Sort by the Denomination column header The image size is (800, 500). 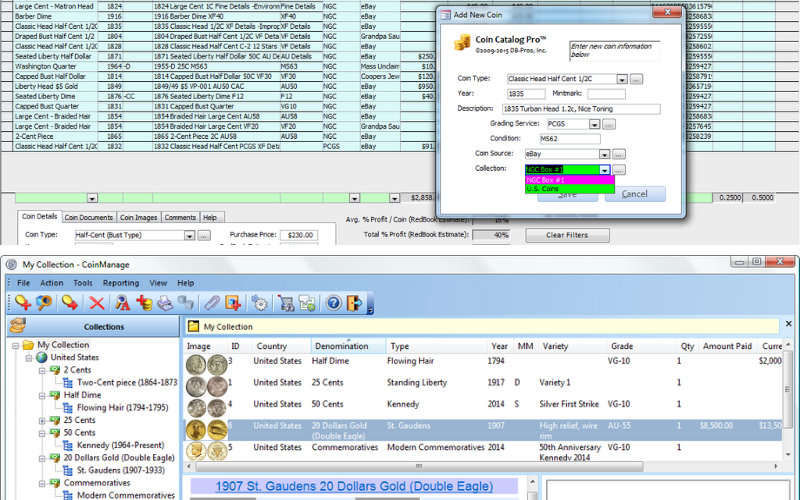tap(348, 346)
